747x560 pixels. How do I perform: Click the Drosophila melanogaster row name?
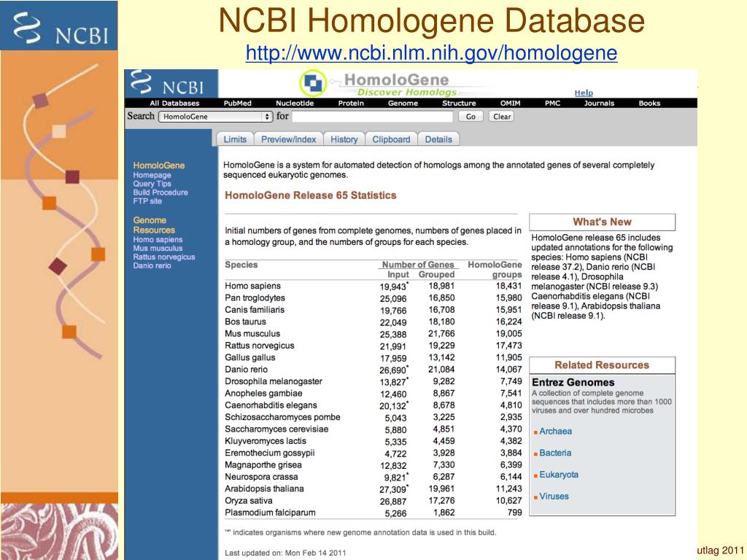(274, 381)
